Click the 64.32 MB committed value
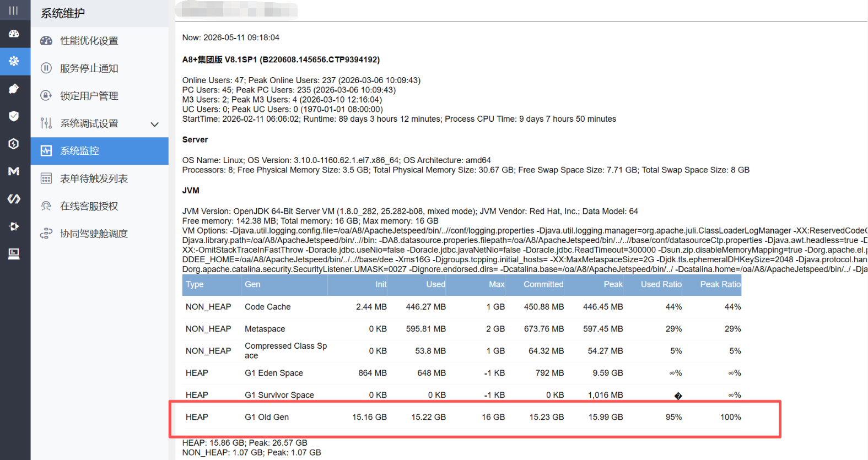The width and height of the screenshot is (868, 460). pos(546,351)
